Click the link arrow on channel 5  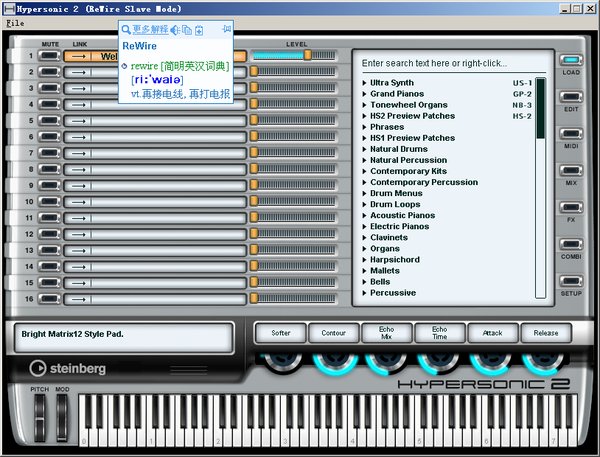[78, 120]
